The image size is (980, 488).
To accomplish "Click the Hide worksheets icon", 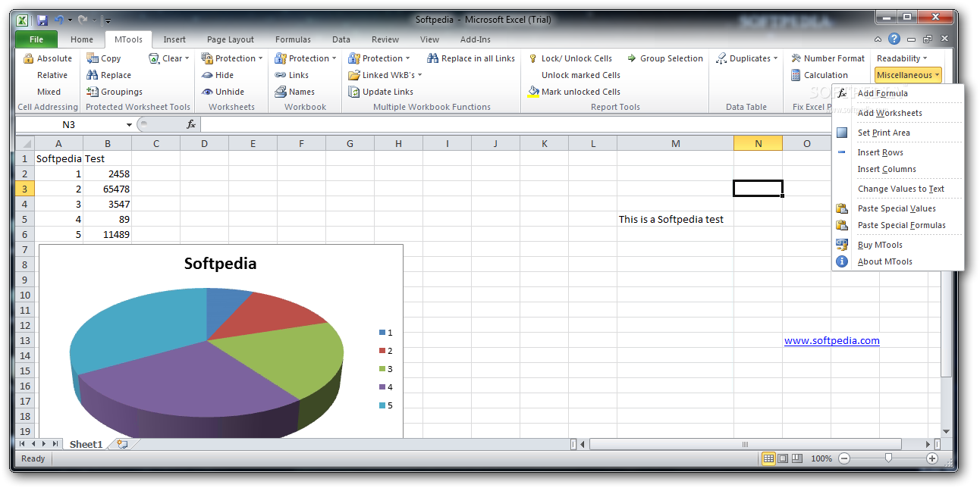I will [x=206, y=75].
